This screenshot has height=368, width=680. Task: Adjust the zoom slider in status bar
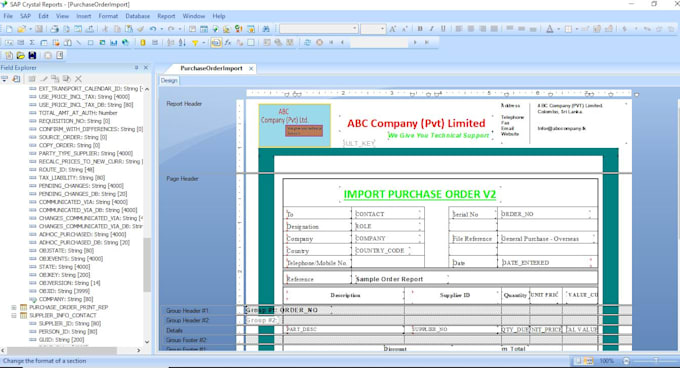655,361
